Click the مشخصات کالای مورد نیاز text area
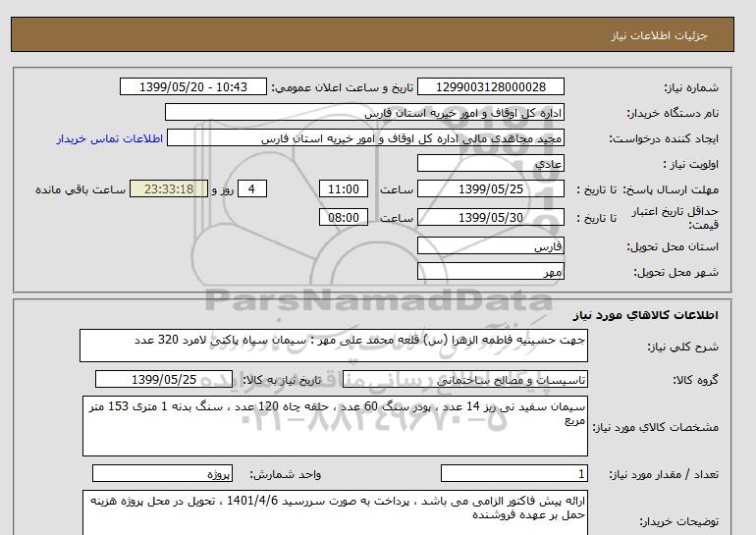This screenshot has width=756, height=535. click(335, 427)
